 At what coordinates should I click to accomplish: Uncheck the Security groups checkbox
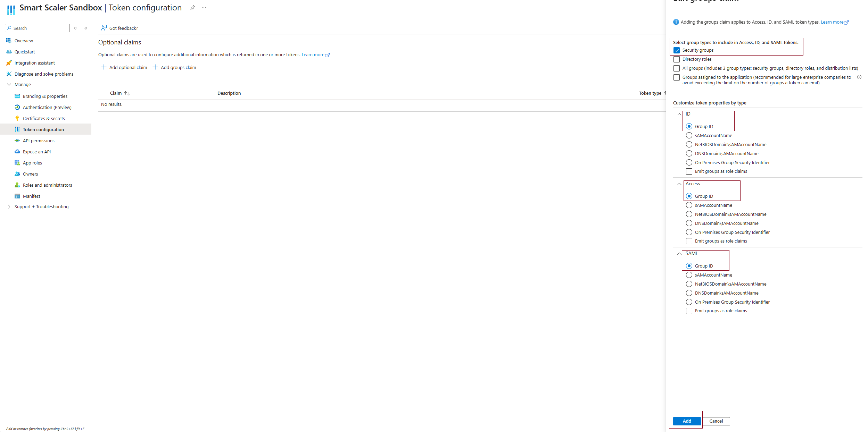[x=677, y=50]
